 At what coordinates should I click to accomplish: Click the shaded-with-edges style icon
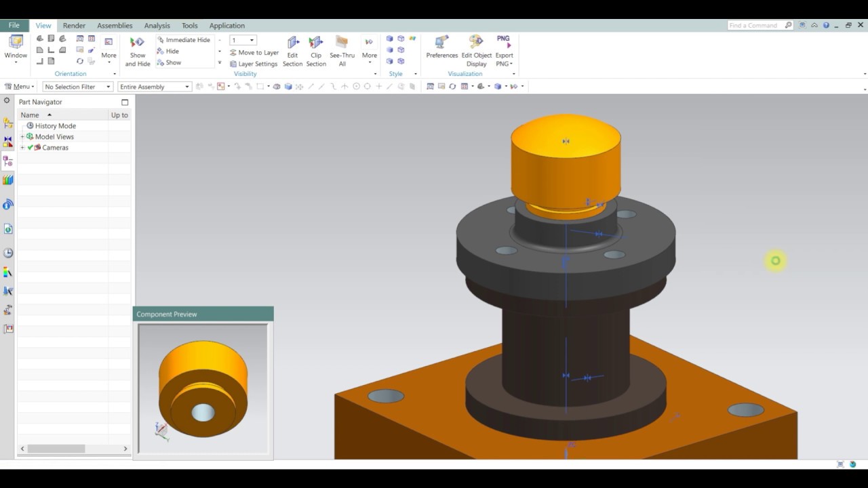tap(390, 39)
